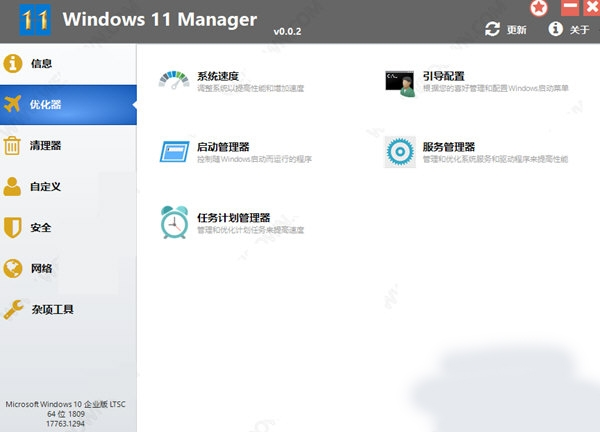Click the Windows 11 Manager logo icon

(35, 20)
